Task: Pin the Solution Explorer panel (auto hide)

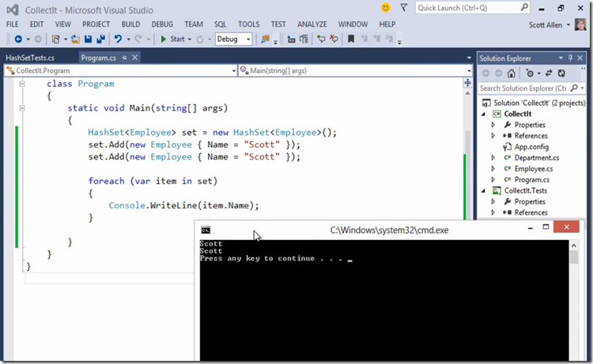Action: click(570, 58)
